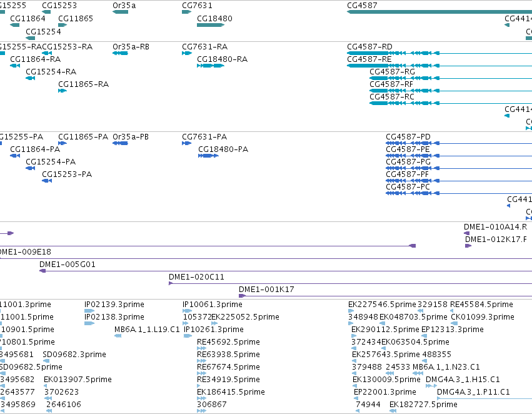Click transcript CG7631-RA label

205,46
